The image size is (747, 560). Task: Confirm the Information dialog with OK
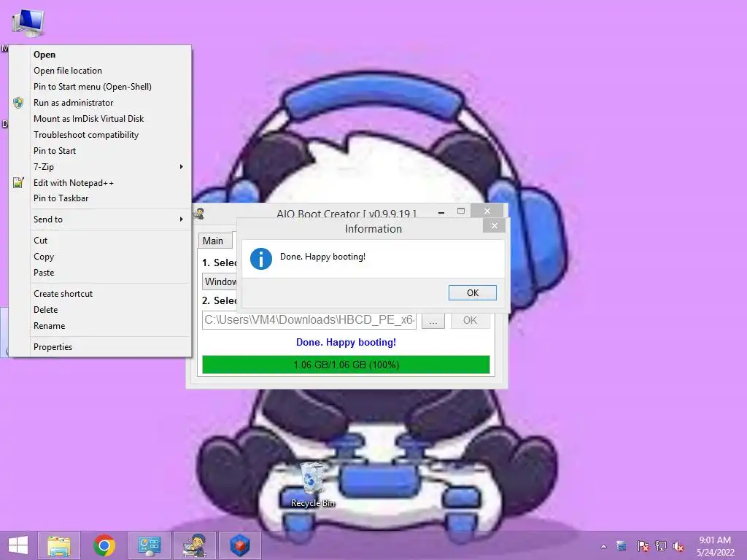click(x=472, y=293)
